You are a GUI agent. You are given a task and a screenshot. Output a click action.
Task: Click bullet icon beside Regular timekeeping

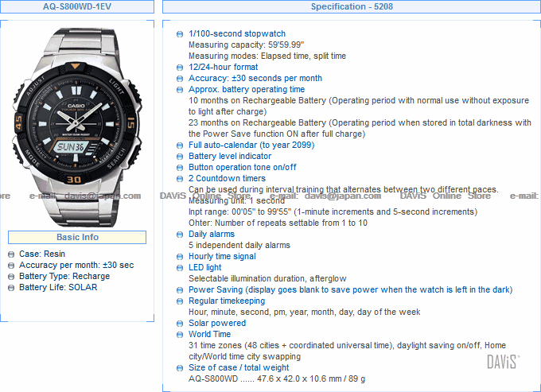point(180,301)
